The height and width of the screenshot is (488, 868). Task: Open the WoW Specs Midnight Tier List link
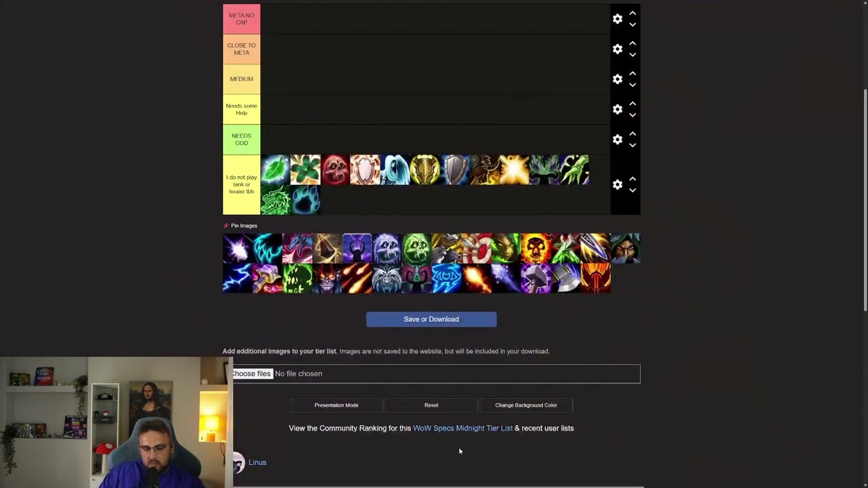click(462, 428)
